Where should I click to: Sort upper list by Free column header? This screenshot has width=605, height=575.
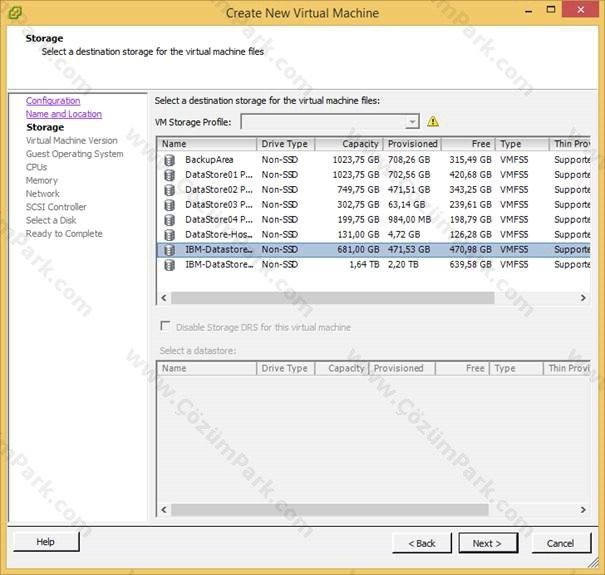pos(468,144)
